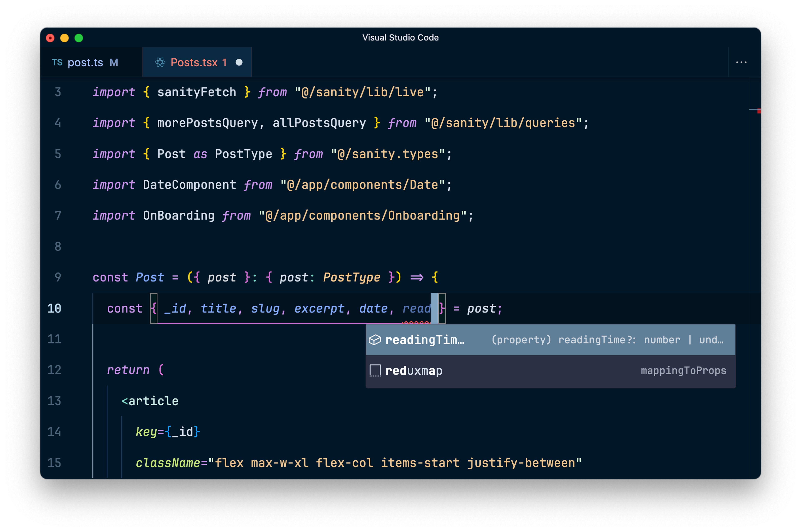Click the property cube icon beside readingTime
Image resolution: width=801 pixels, height=532 pixels.
coord(375,340)
